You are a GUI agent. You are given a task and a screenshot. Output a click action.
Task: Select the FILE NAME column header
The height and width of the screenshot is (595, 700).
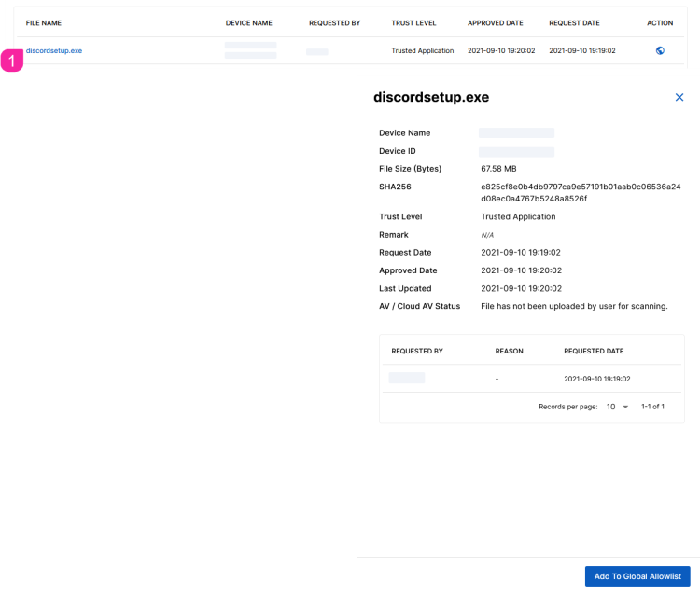[x=44, y=23]
